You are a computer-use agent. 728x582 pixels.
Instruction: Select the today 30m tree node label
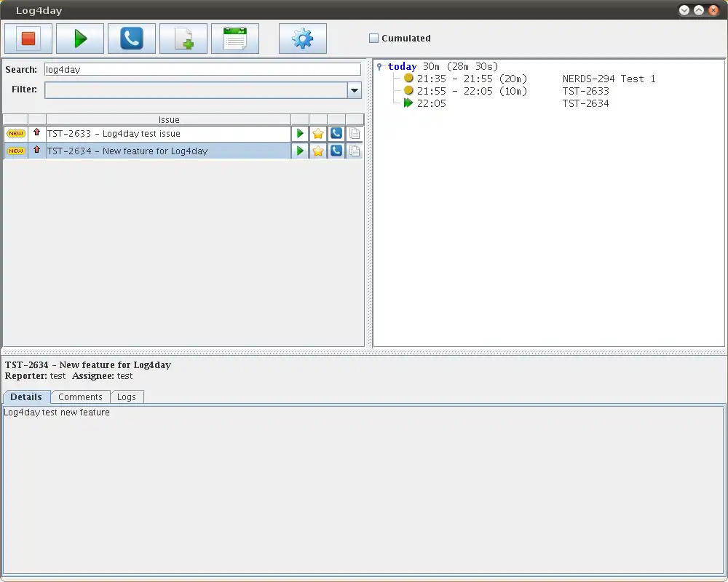[x=443, y=67]
